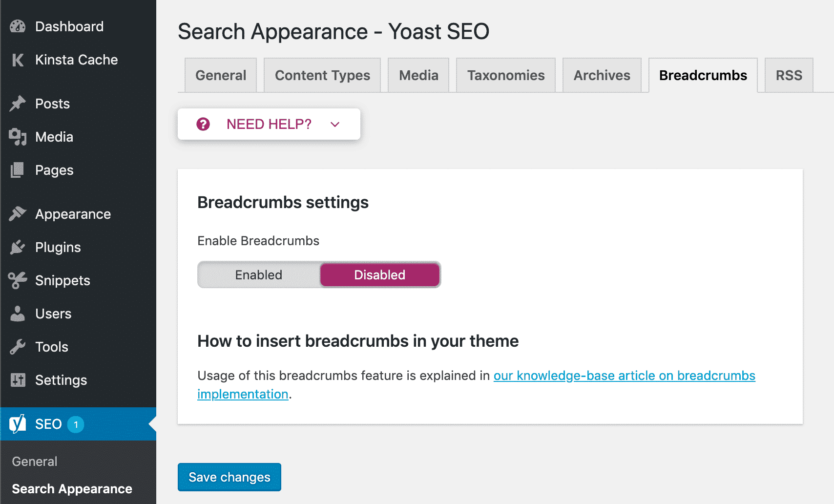This screenshot has width=834, height=504.
Task: Click the Posts pushpin icon
Action: tap(18, 104)
